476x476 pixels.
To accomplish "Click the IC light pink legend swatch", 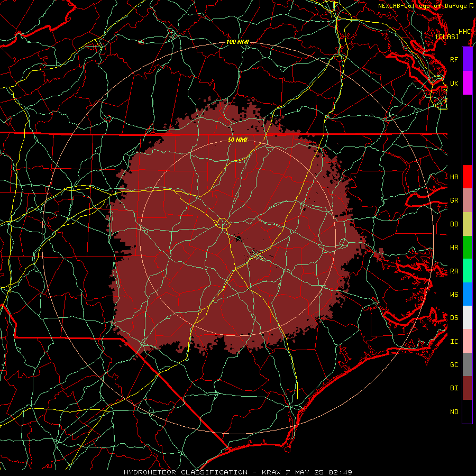I will (467, 341).
